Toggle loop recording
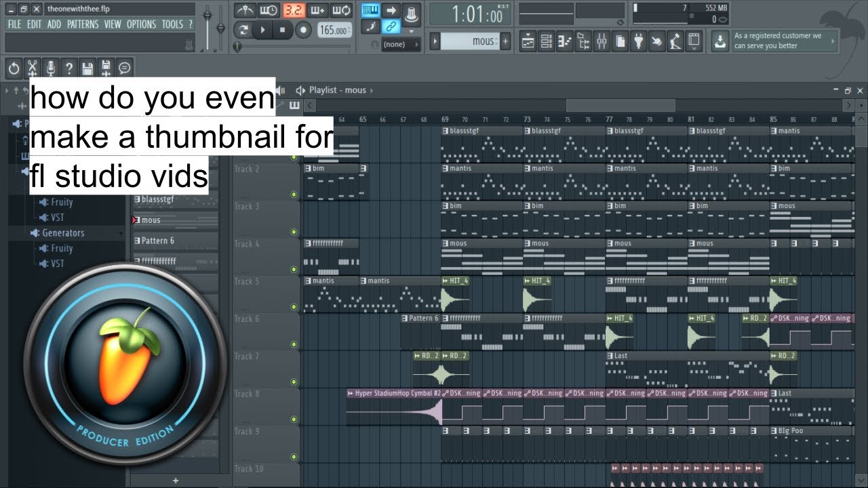868x488 pixels. point(341,11)
